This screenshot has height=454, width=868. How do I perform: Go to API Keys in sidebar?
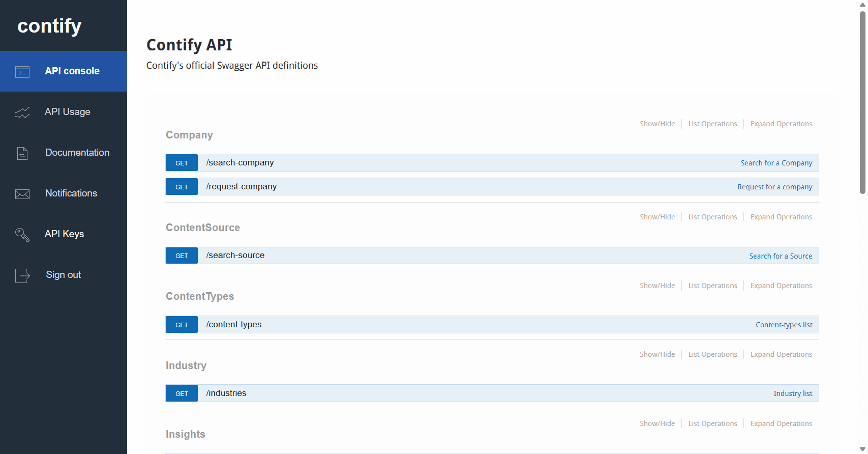coord(65,234)
